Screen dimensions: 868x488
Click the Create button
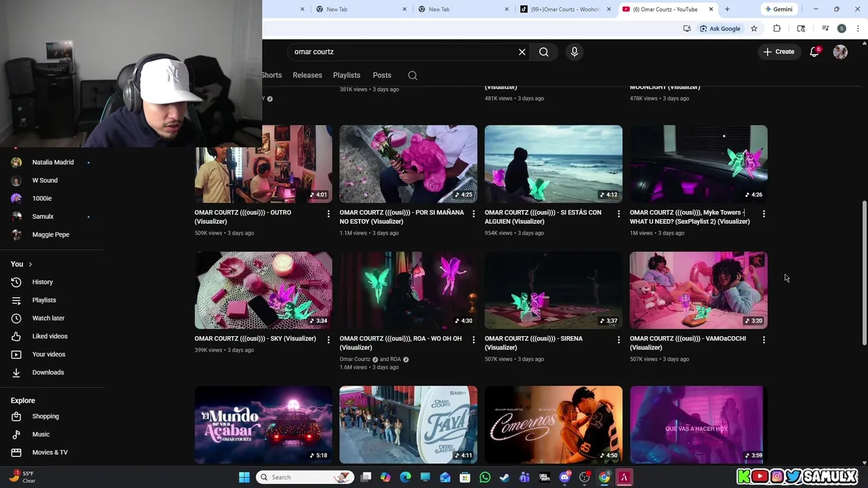778,52
